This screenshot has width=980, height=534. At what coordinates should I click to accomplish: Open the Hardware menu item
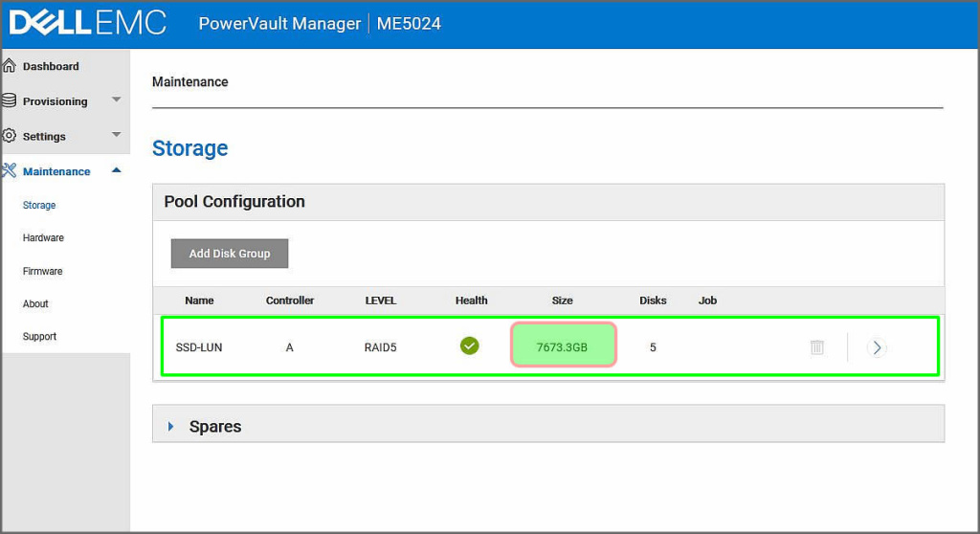pos(43,238)
